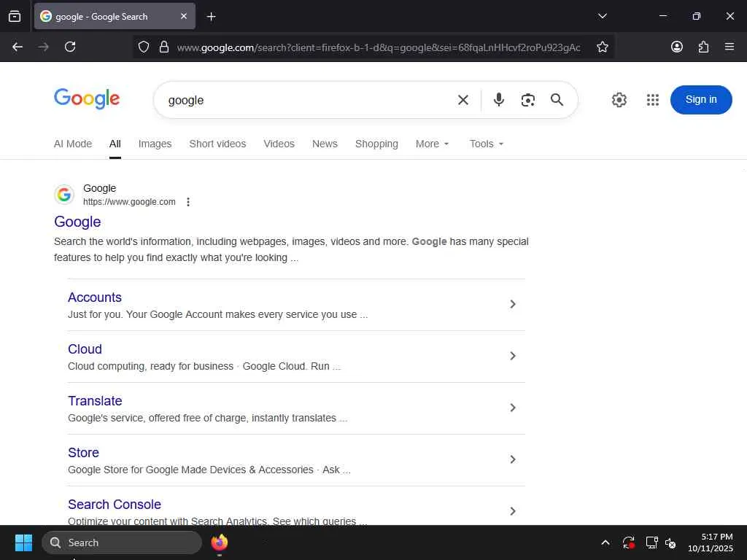Clear the search box text with X
The height and width of the screenshot is (560, 747).
462,100
